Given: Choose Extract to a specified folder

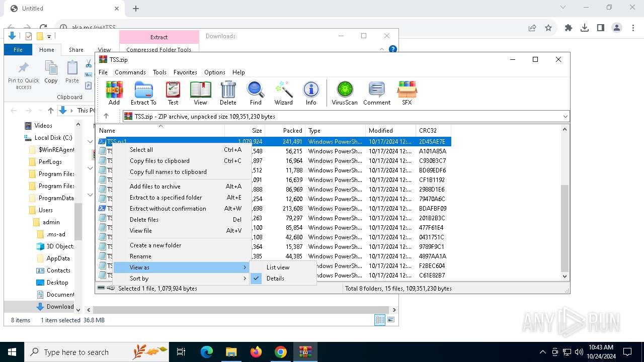Looking at the screenshot, I should pyautogui.click(x=182, y=197).
